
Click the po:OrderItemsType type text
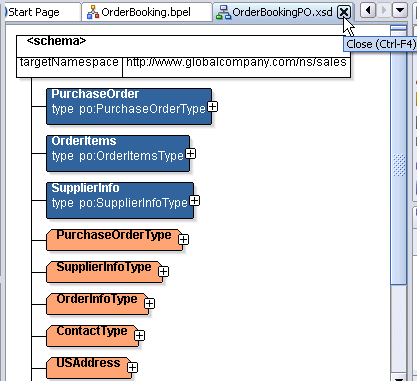131,156
